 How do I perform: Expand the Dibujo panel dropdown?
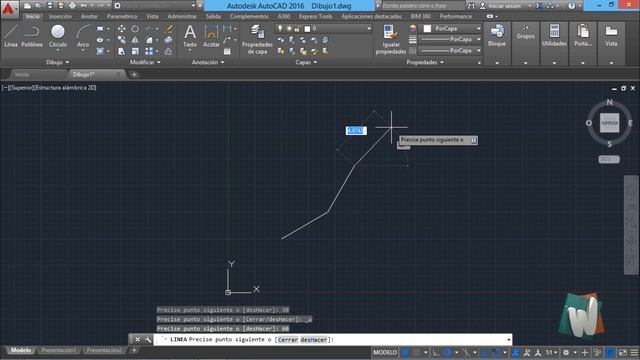[x=57, y=62]
